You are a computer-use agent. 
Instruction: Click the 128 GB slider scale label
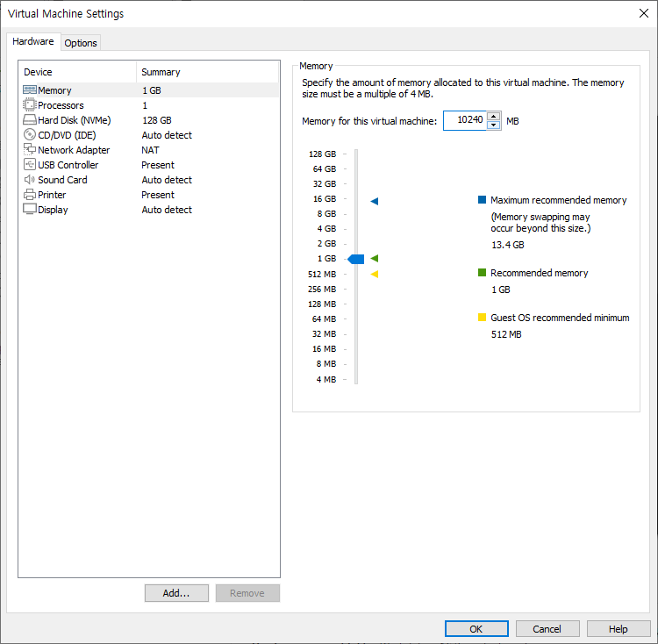click(322, 154)
